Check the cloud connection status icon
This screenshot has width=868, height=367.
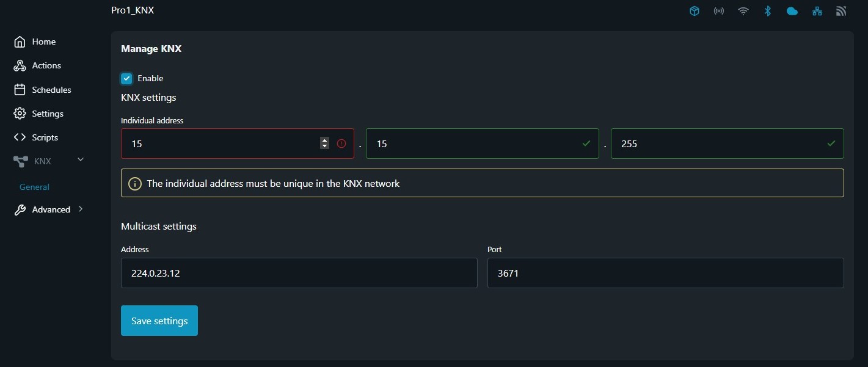792,10
